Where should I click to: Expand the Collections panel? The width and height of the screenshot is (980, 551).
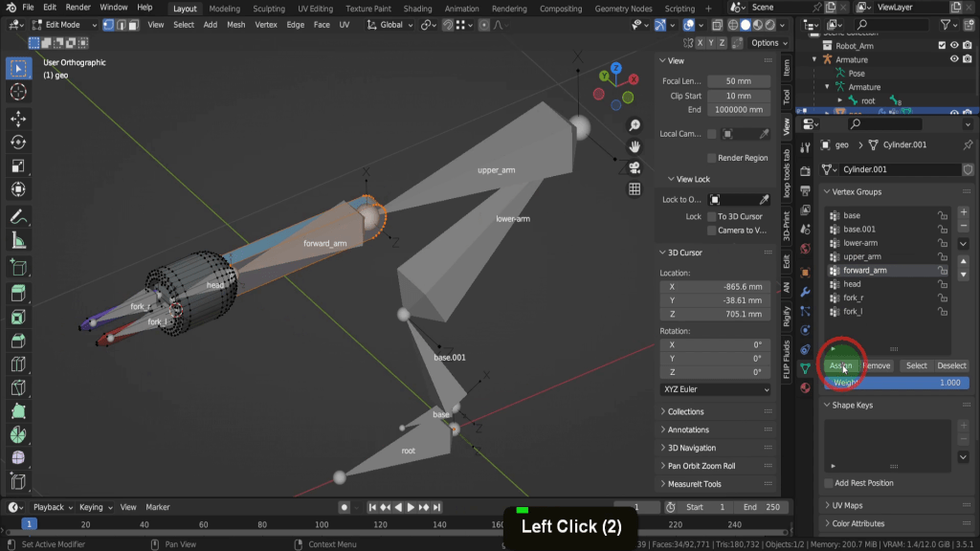coord(685,411)
